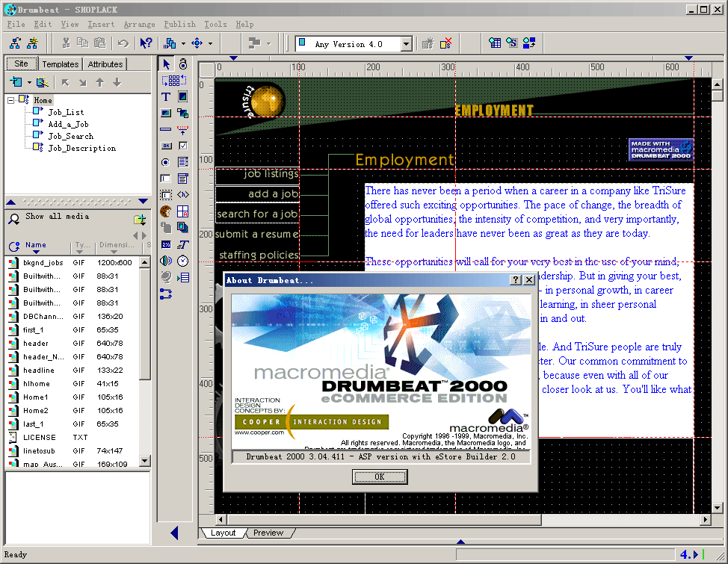Collapse left panel with blue arrow

[175, 533]
